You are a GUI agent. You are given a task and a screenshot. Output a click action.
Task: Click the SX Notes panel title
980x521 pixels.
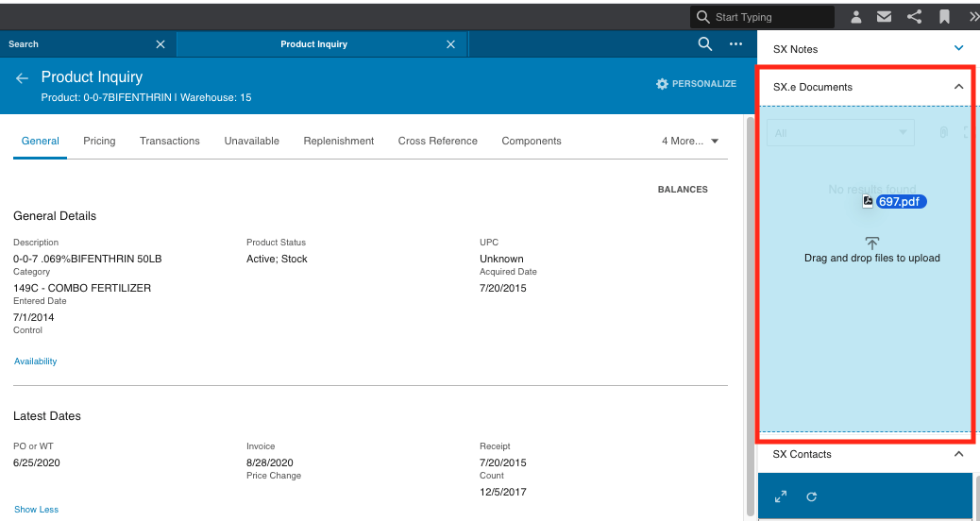click(795, 49)
